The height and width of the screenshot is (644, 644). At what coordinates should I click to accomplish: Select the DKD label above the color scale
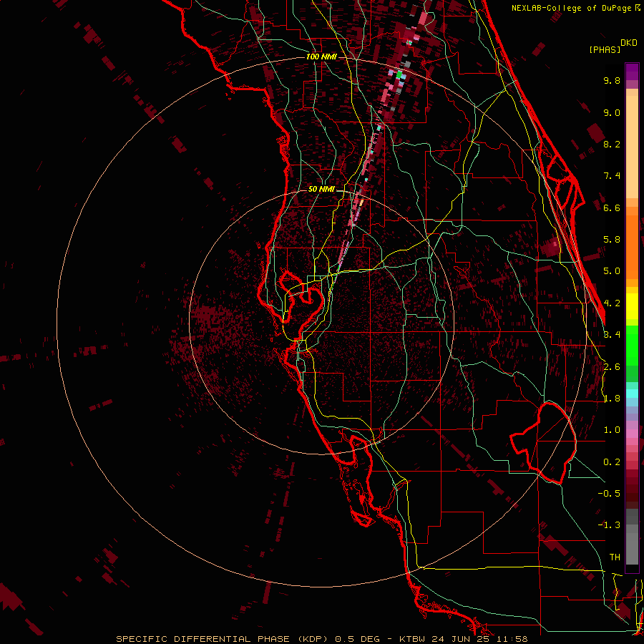(629, 43)
